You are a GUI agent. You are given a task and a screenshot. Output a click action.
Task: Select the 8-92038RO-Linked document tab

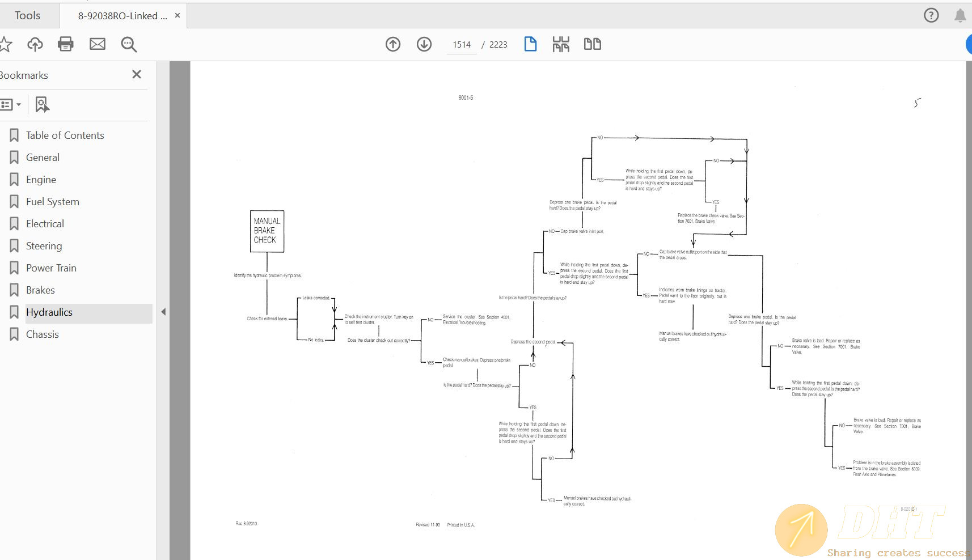tap(122, 16)
